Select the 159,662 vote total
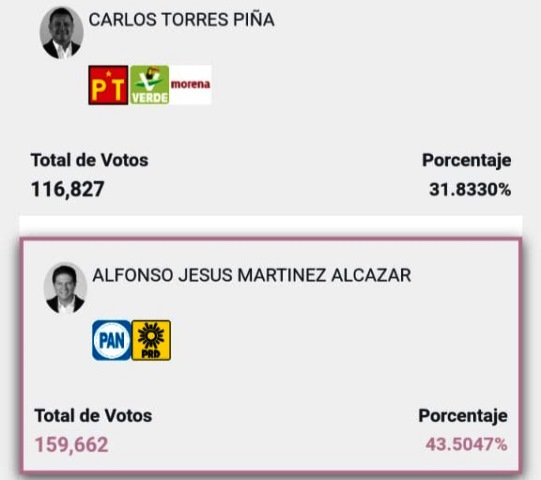The width and height of the screenshot is (541, 480). 71,444
